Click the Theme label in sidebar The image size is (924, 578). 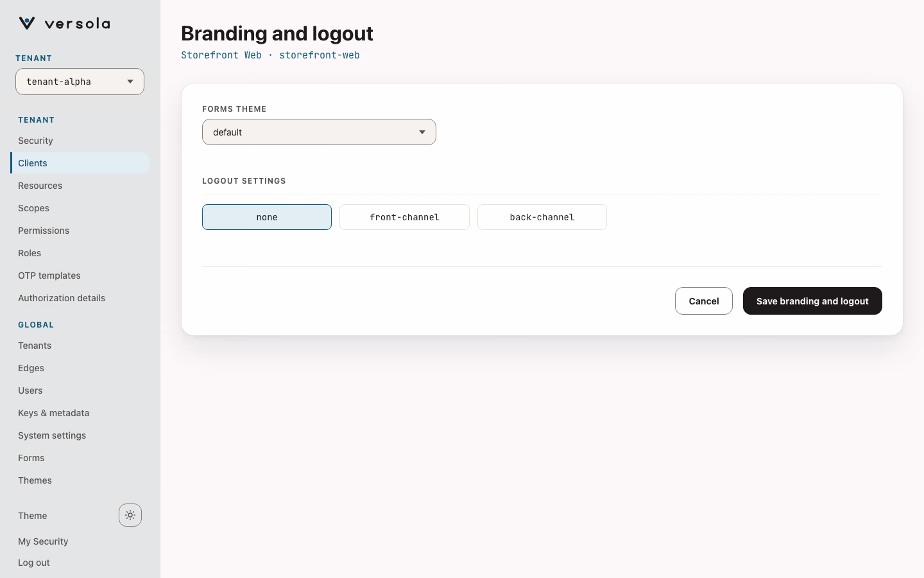pyautogui.click(x=33, y=516)
